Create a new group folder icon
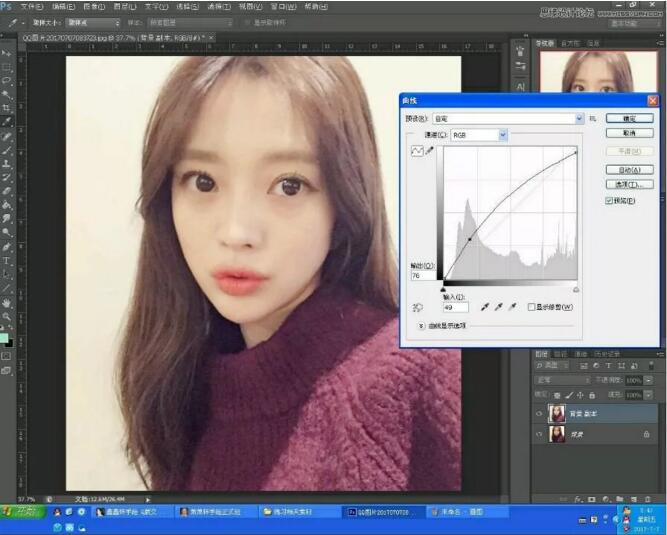 (619, 499)
